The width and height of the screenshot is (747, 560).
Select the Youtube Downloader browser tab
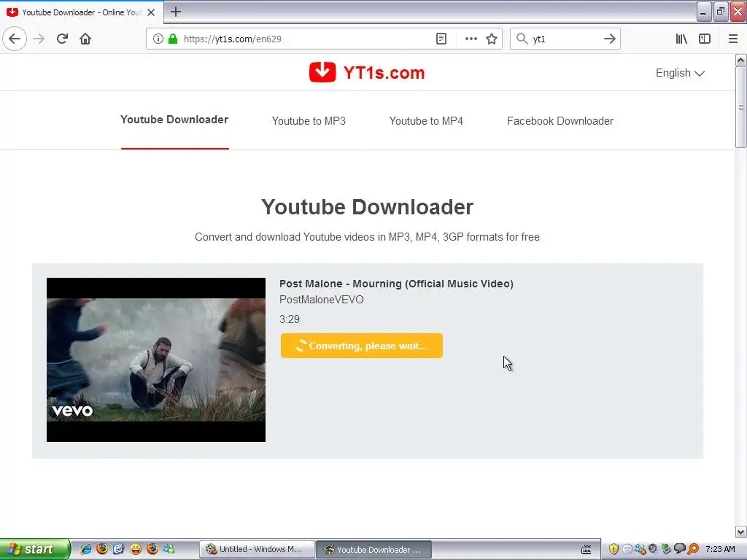click(81, 12)
